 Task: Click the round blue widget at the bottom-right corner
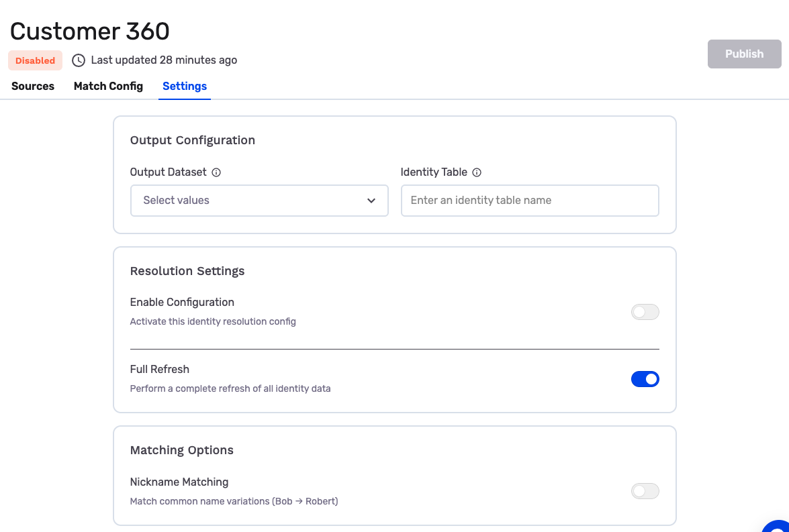pos(778,525)
